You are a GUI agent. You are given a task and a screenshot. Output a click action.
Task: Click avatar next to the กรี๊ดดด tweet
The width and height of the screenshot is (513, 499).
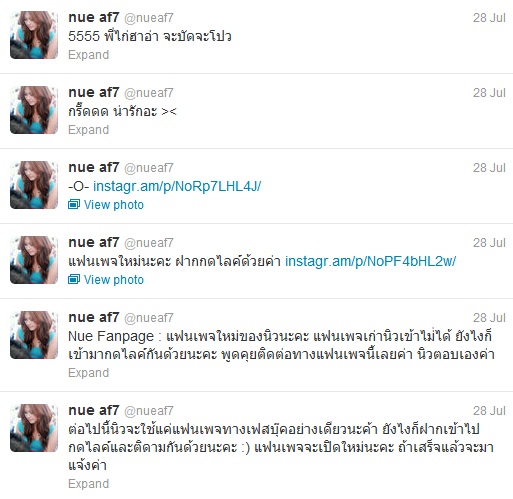34,110
